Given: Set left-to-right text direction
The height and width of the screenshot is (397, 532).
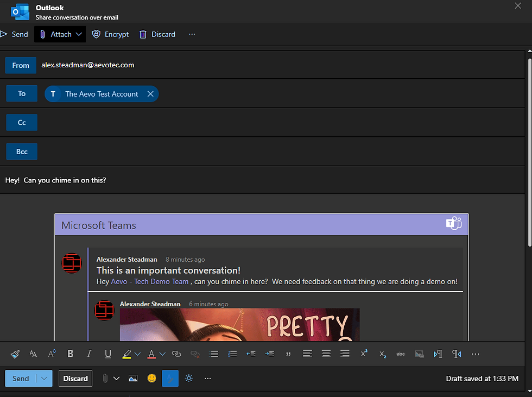Looking at the screenshot, I should [x=438, y=354].
